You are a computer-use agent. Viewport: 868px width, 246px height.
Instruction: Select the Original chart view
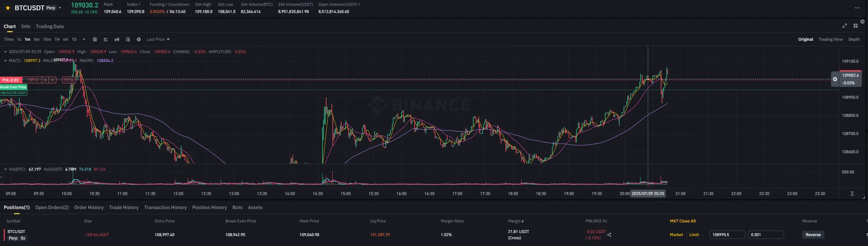tap(806, 39)
